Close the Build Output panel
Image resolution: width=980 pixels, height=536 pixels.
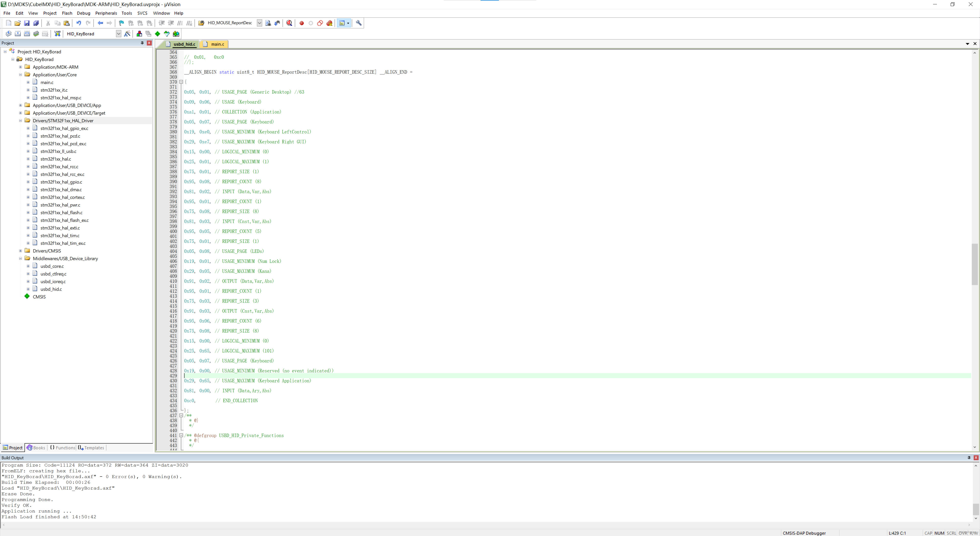pos(976,458)
